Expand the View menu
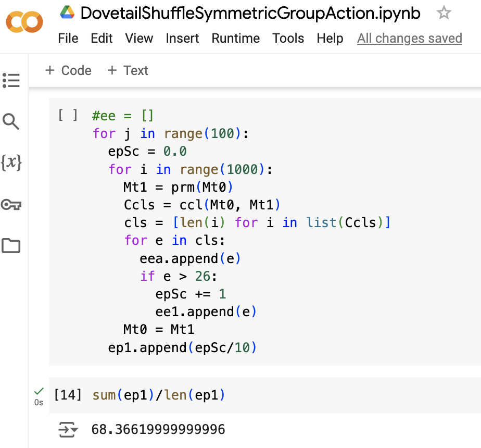Image resolution: width=481 pixels, height=448 pixels. coord(139,39)
